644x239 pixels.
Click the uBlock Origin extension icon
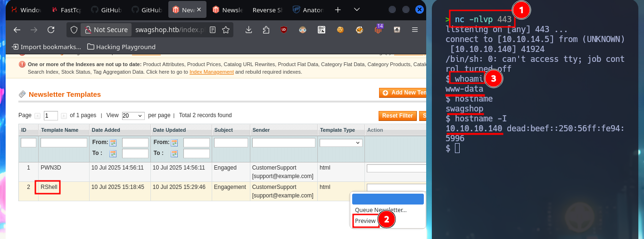pos(284,30)
